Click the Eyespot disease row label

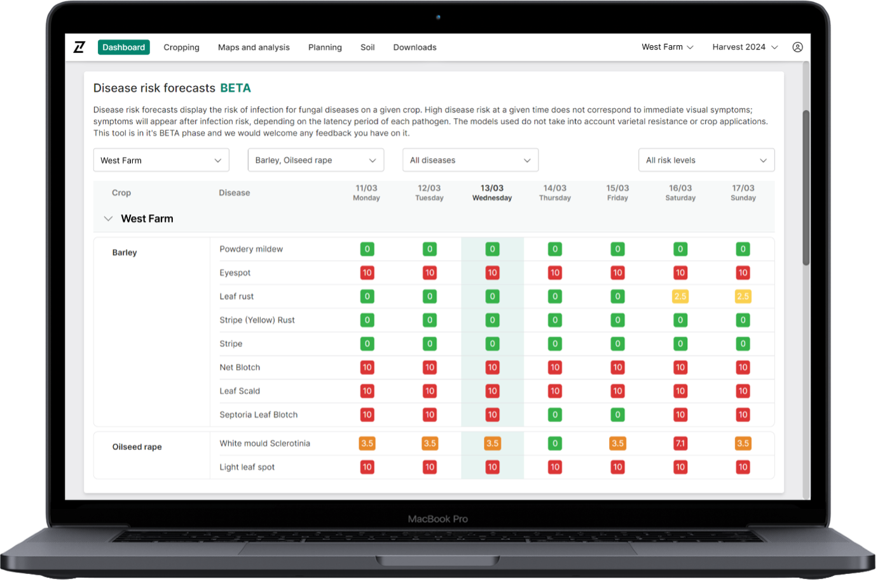coord(235,273)
